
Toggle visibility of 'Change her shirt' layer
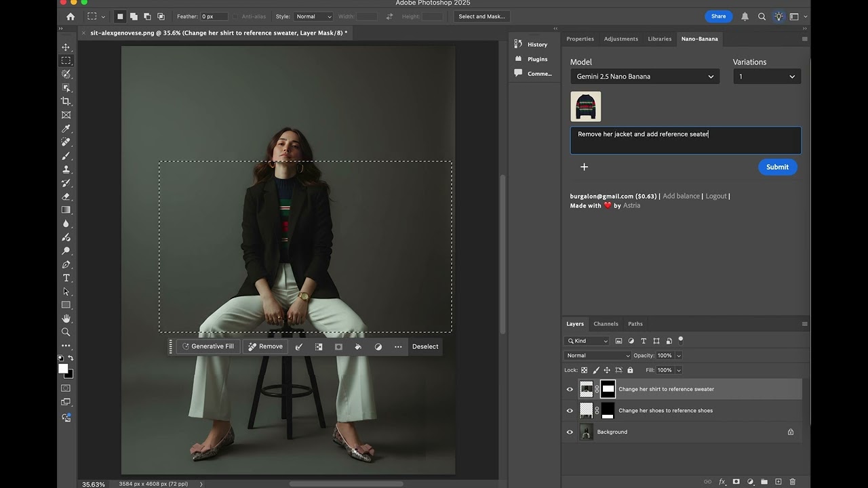pos(570,389)
